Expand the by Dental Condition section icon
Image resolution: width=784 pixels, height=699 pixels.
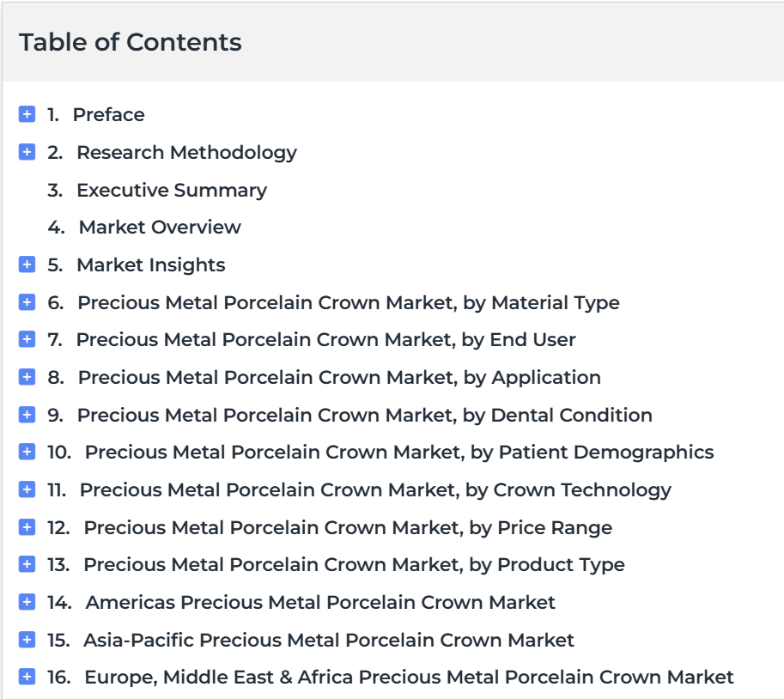point(27,415)
